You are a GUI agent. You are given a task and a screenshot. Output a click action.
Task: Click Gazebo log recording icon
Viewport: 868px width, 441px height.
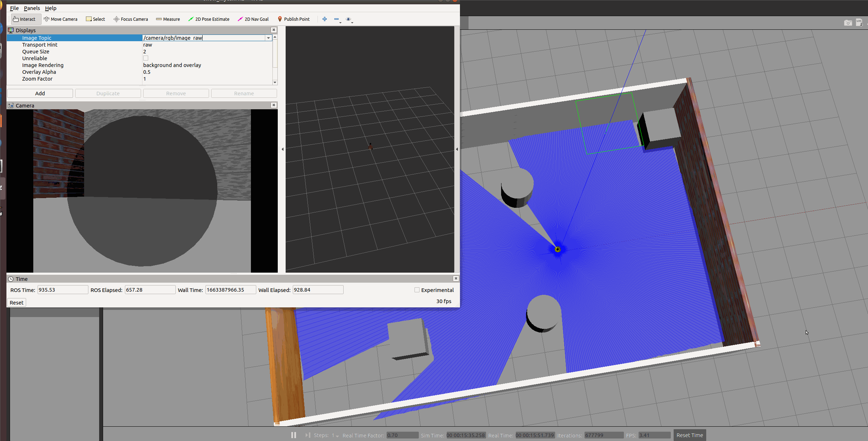pyautogui.click(x=859, y=23)
